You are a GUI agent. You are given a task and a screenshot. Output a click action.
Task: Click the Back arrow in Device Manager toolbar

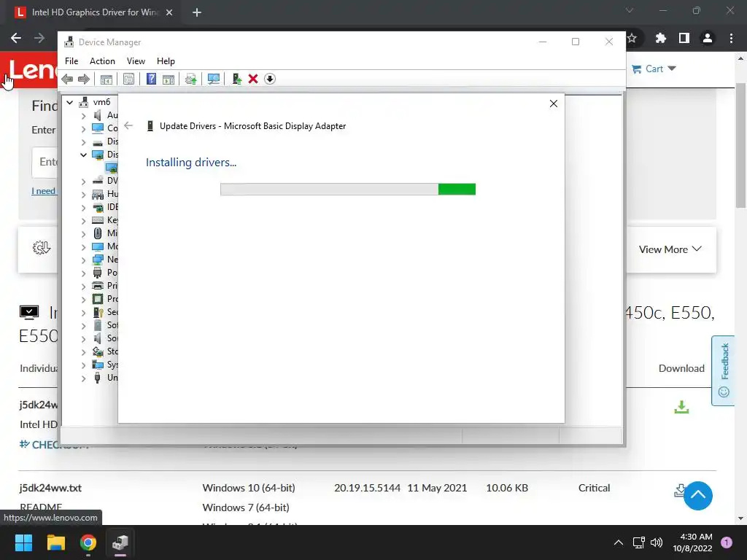(x=67, y=79)
